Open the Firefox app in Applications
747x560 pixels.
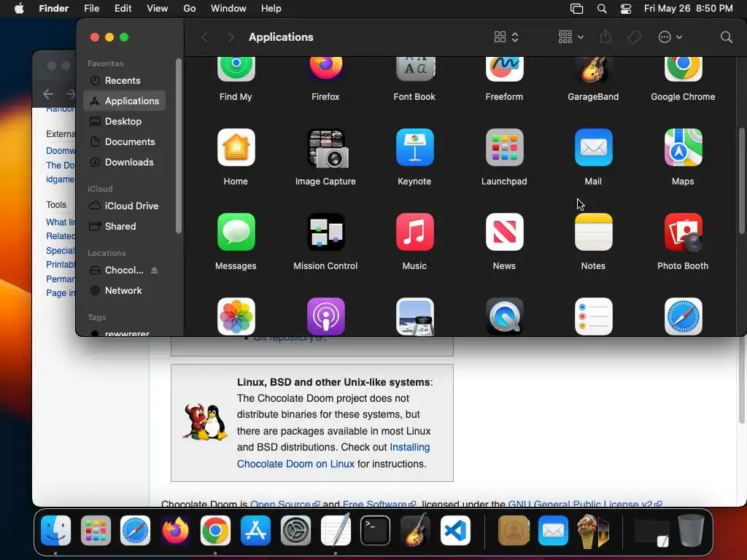pyautogui.click(x=325, y=69)
